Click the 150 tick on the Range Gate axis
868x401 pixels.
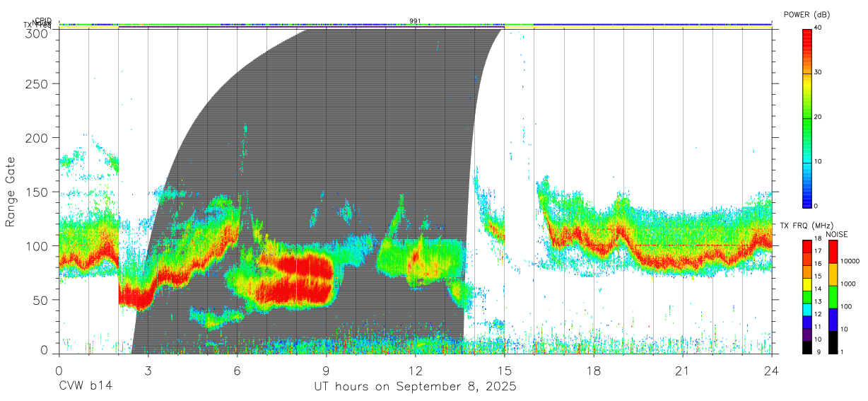point(37,192)
